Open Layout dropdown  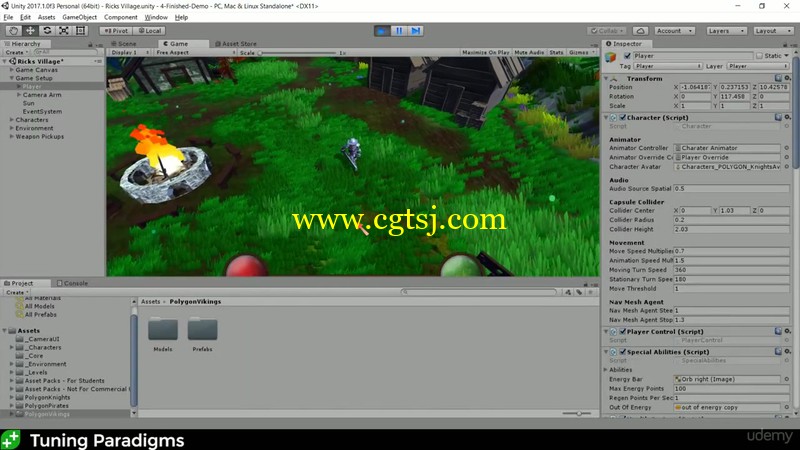(x=773, y=31)
